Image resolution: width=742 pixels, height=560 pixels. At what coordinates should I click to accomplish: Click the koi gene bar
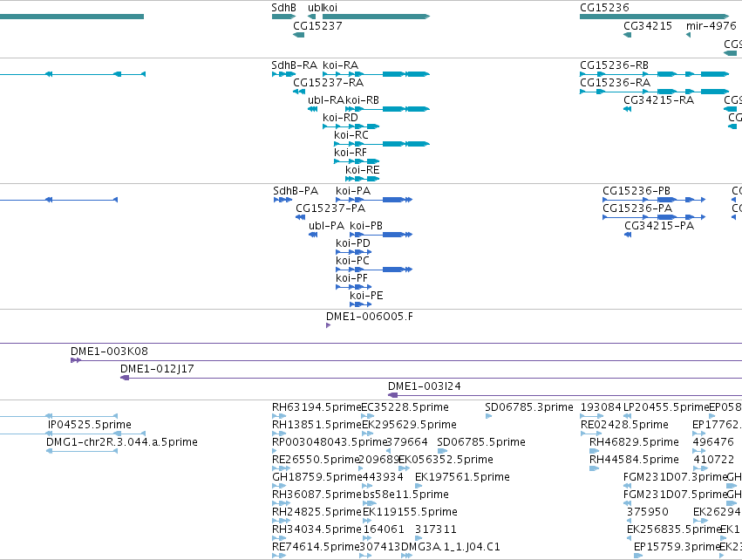tap(376, 17)
